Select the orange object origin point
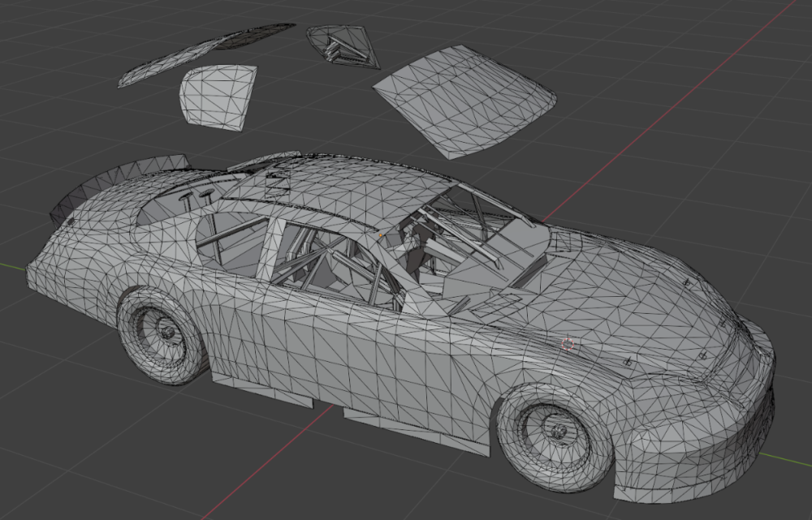 pos(381,236)
